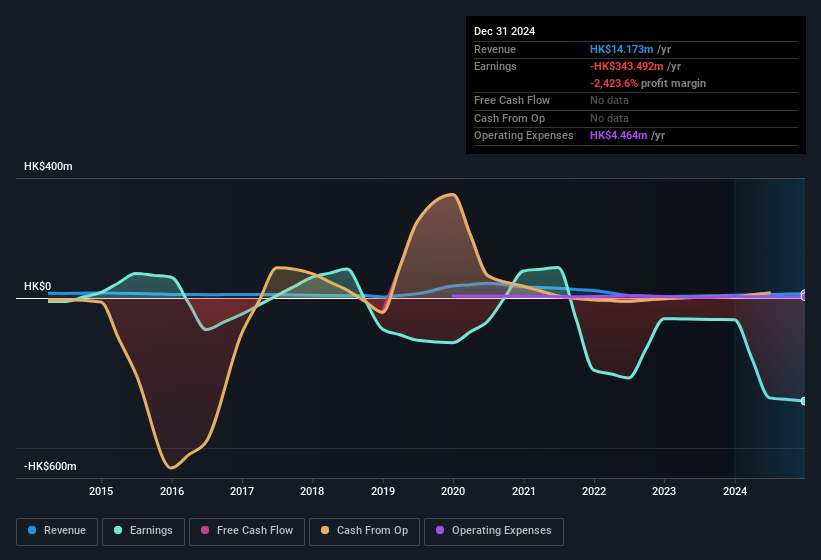Click the Cash From Op peak near 2020
This screenshot has width=821, height=560.
click(x=453, y=195)
